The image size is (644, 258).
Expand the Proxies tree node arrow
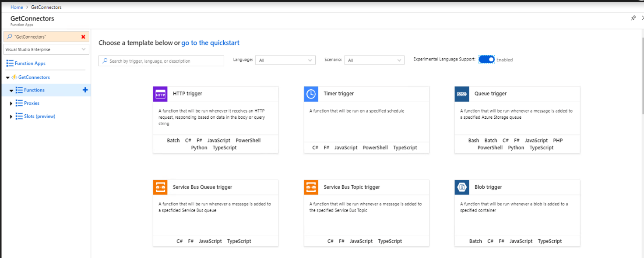pyautogui.click(x=11, y=103)
